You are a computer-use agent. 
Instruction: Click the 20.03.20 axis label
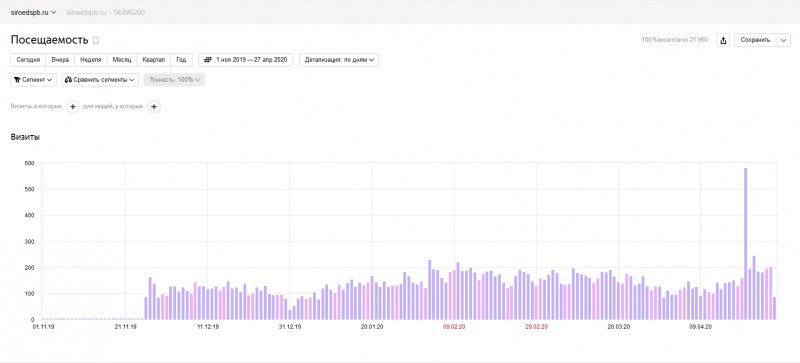[618, 326]
